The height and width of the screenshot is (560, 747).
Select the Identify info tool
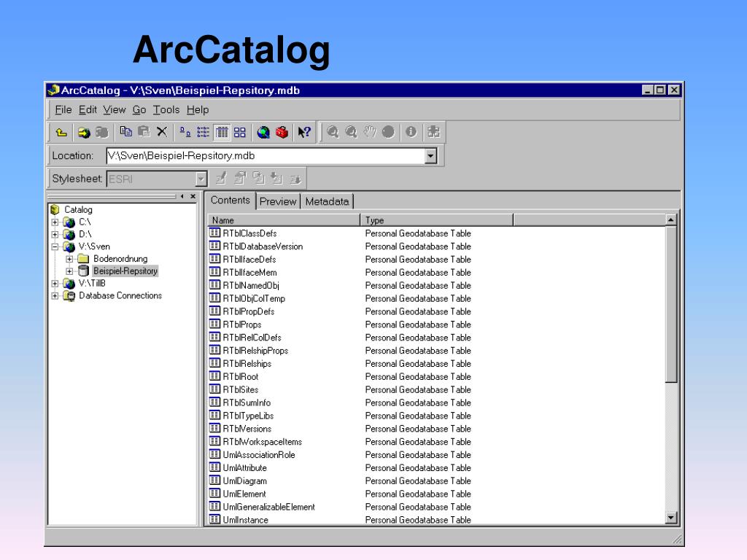tap(411, 132)
